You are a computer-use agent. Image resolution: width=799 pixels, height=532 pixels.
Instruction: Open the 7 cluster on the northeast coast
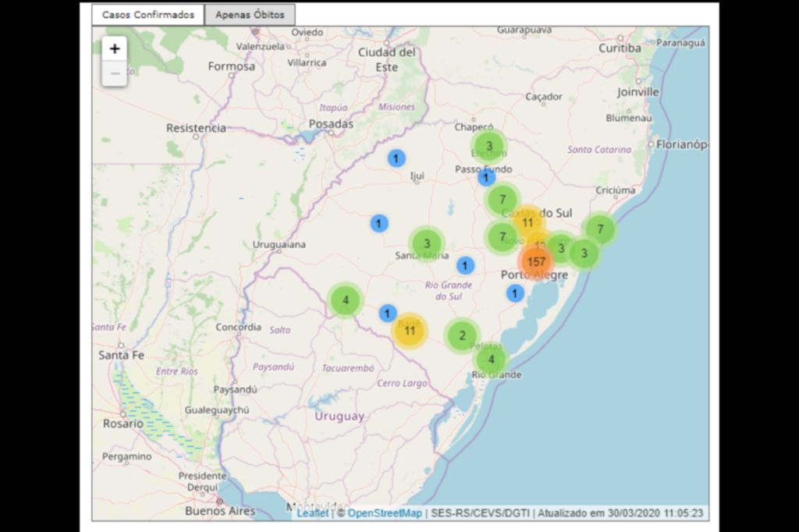tap(599, 229)
